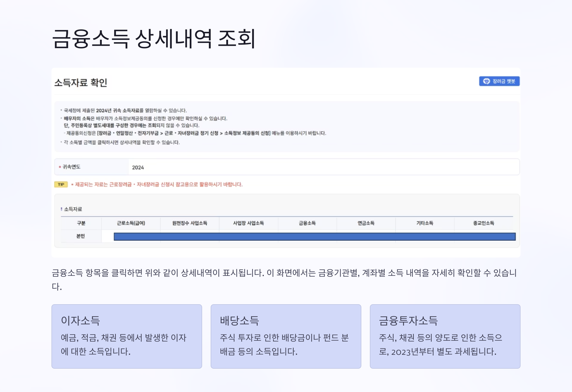Select the 금융투자소득 card

click(x=445, y=336)
